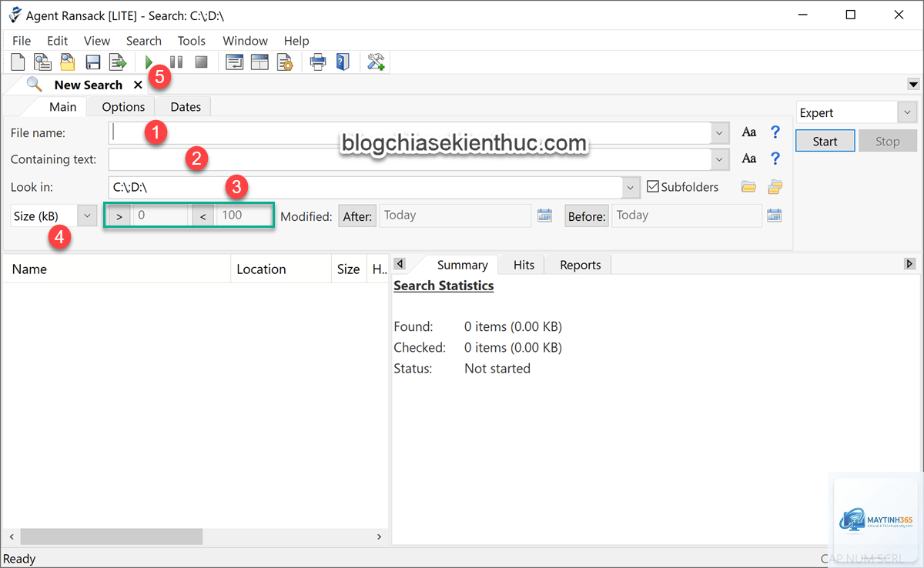The height and width of the screenshot is (568, 924).
Task: Switch to the Options tab
Action: [123, 106]
